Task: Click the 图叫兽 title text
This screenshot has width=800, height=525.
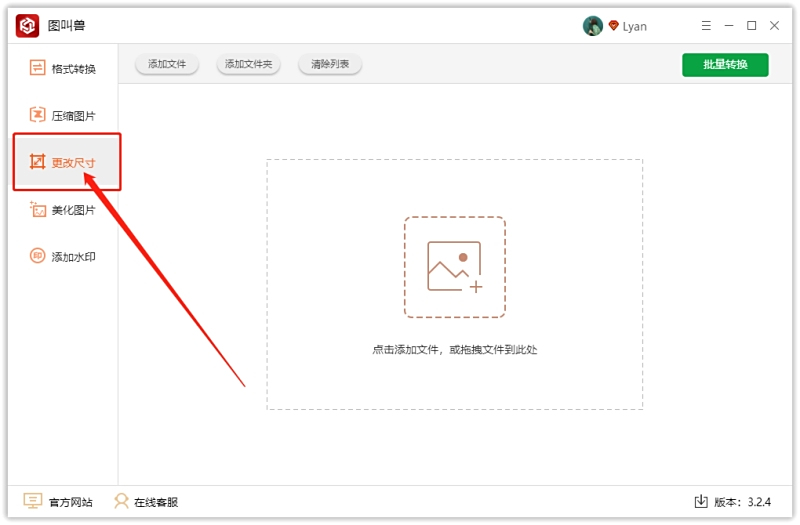Action: coord(66,26)
